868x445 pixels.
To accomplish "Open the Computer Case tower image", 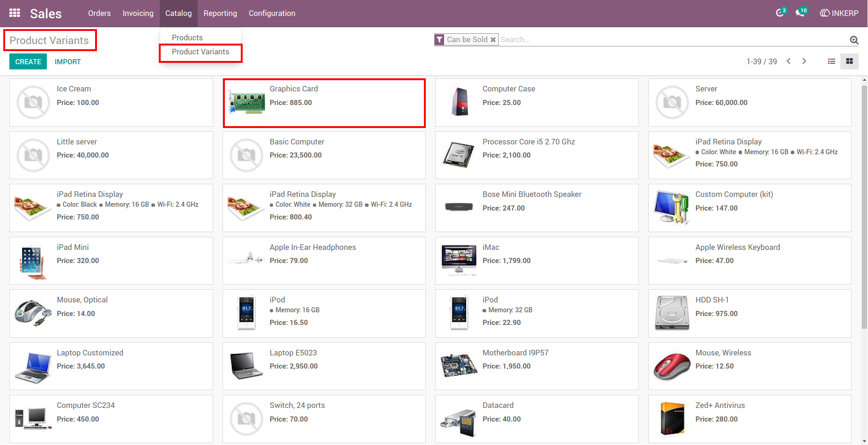I will [460, 102].
